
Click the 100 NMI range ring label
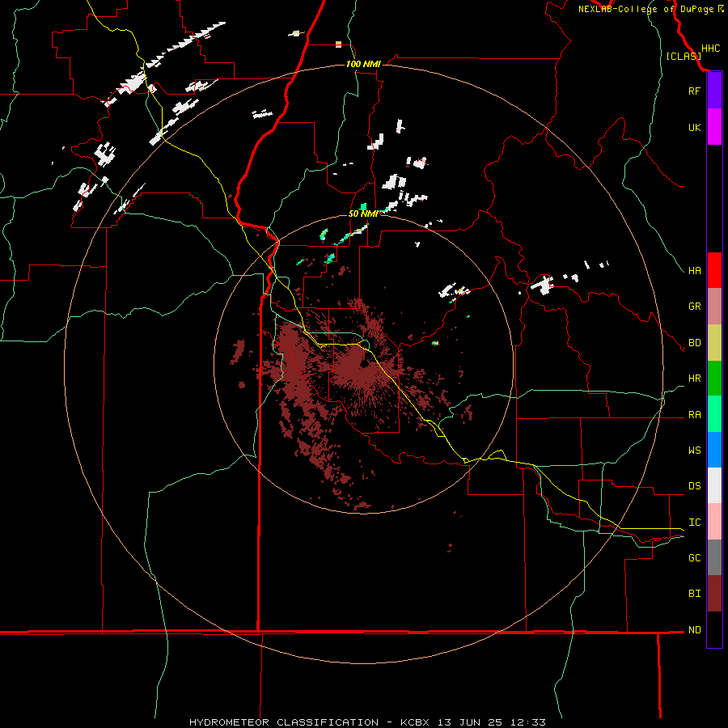click(x=363, y=64)
